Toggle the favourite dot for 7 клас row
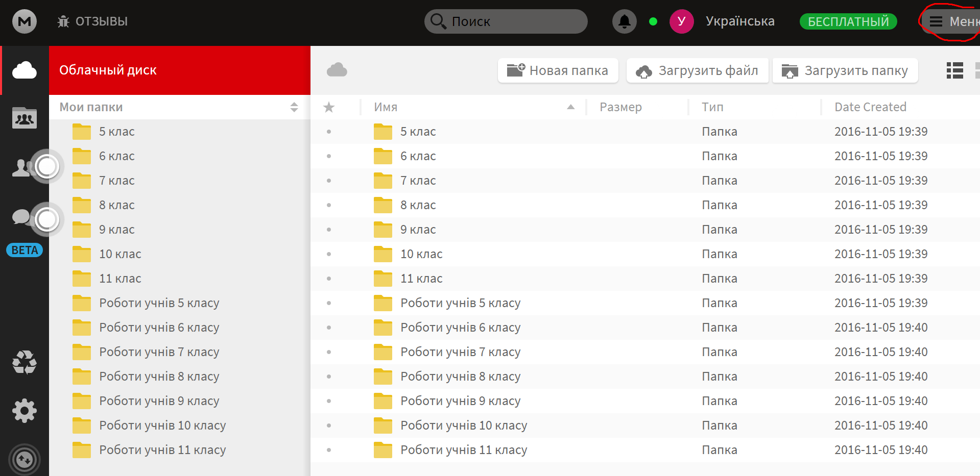 [x=329, y=181]
